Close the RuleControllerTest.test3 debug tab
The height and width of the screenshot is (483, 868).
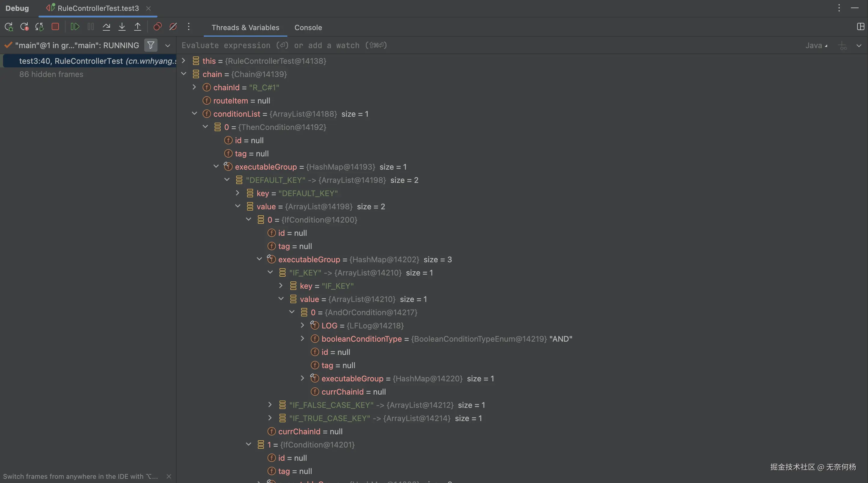(148, 8)
